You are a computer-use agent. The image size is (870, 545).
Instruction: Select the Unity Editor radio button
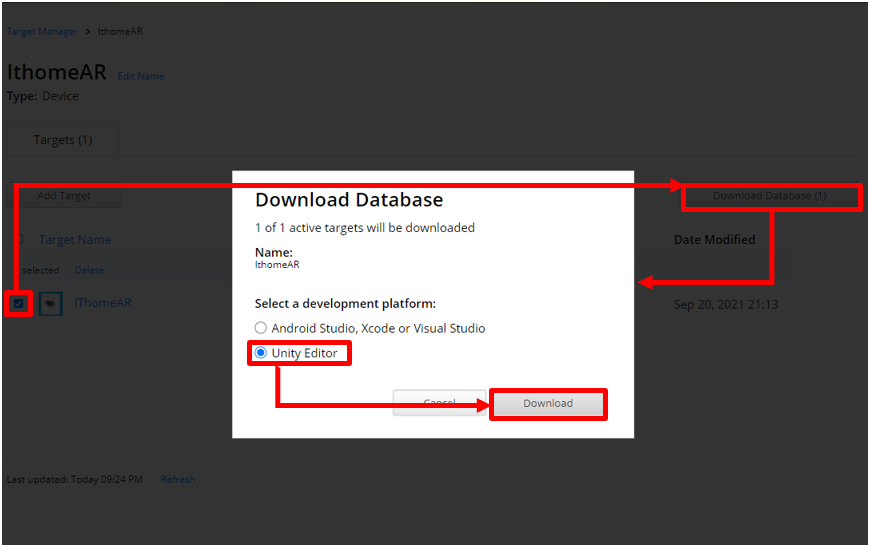(x=260, y=353)
